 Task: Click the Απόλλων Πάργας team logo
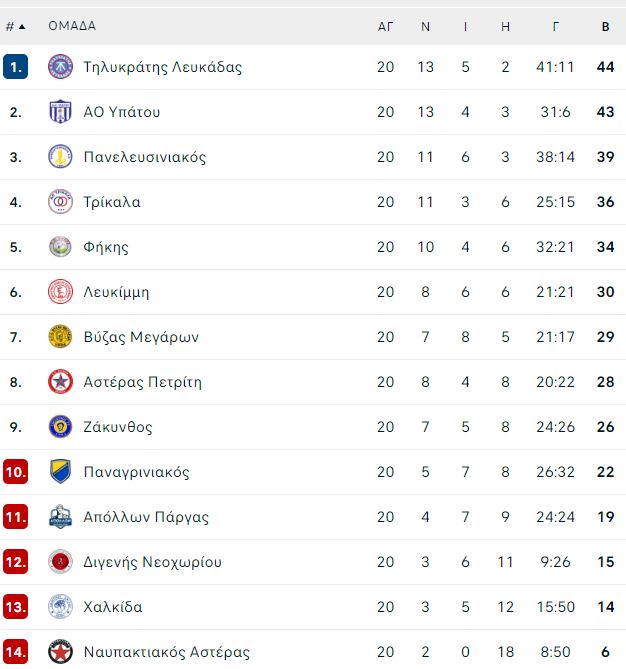pos(60,517)
